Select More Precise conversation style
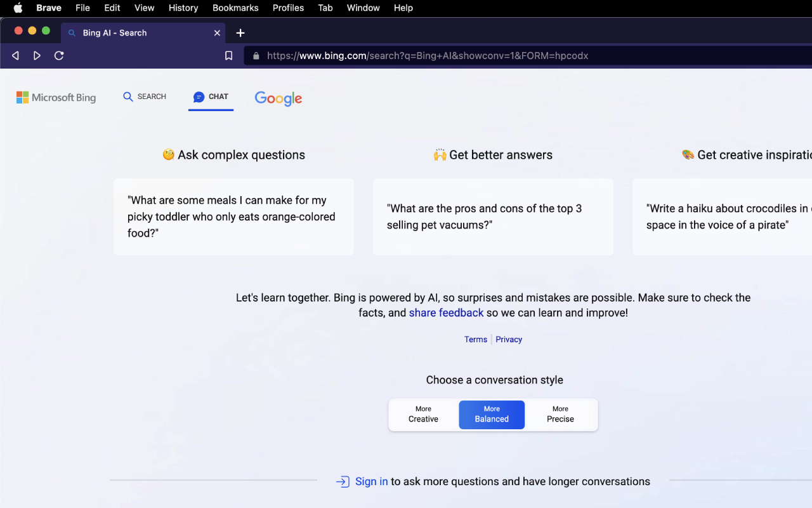 [x=560, y=415]
